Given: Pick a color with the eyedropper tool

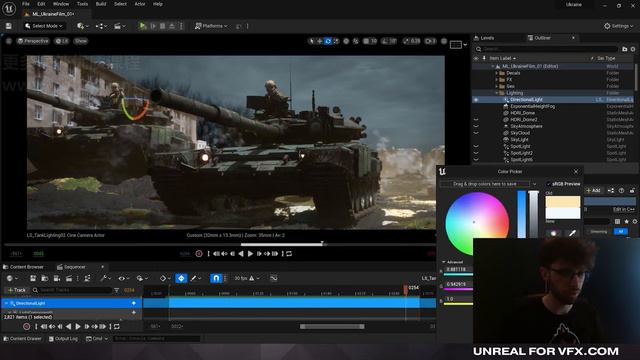Looking at the screenshot, I should (x=572, y=233).
